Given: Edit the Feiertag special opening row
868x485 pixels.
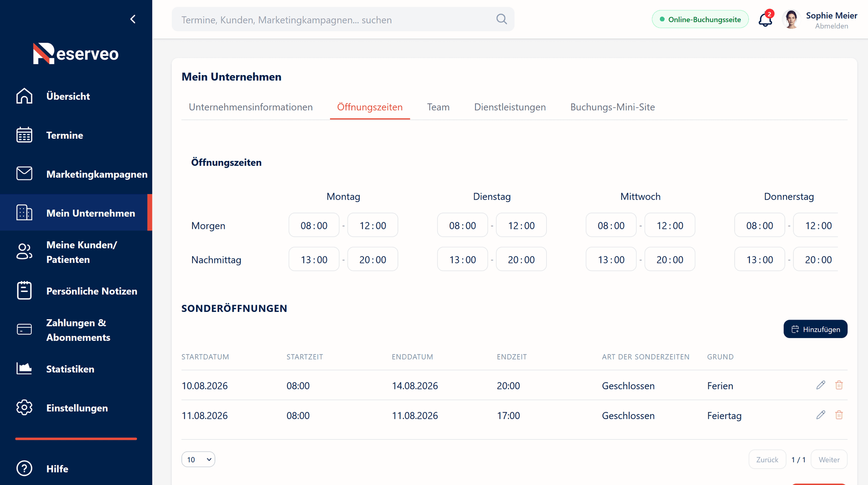Looking at the screenshot, I should (821, 415).
